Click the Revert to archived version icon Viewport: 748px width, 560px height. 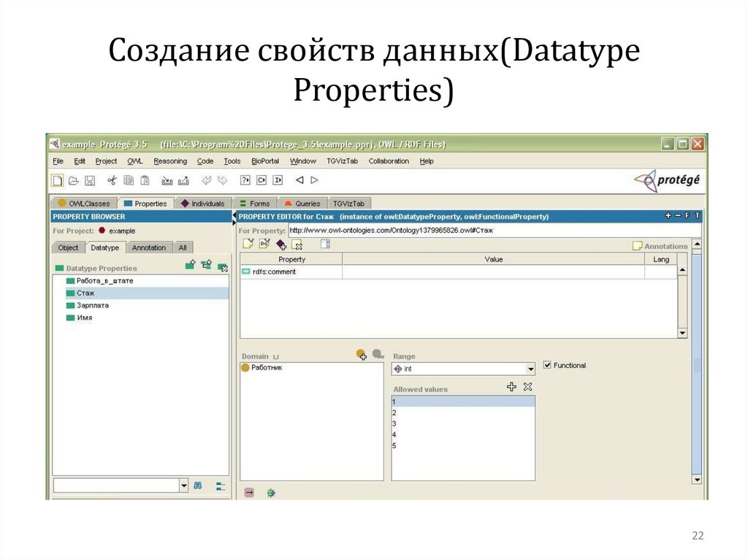tap(183, 180)
